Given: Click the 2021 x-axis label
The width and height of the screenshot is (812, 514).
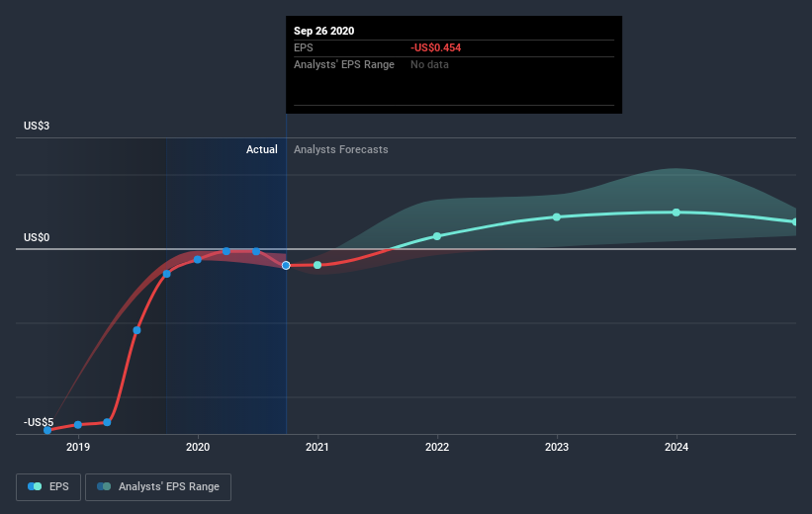Looking at the screenshot, I should coord(316,447).
